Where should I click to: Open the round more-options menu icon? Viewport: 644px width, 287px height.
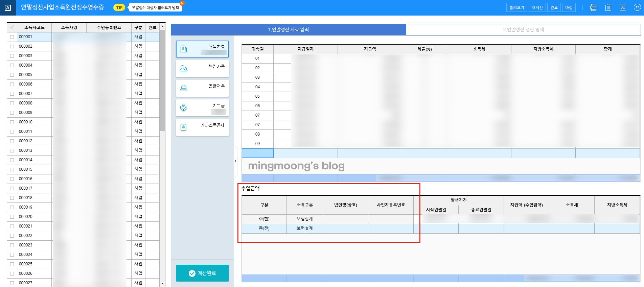click(x=637, y=7)
